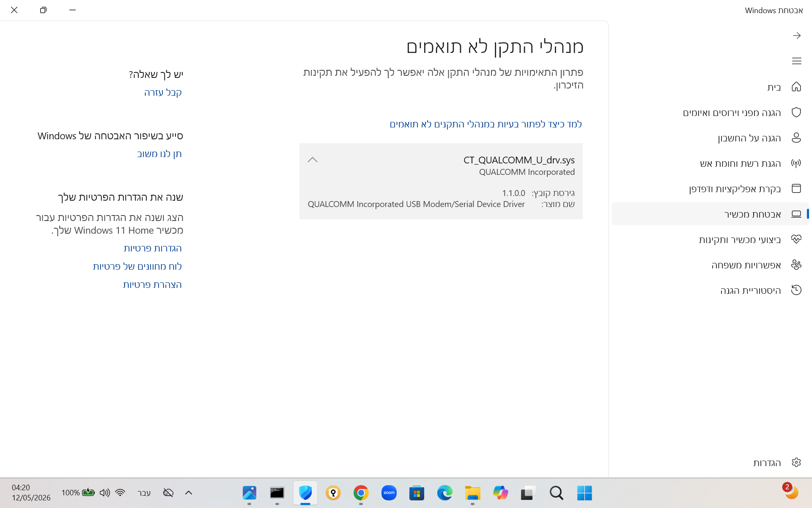Open account protection person icon

[x=796, y=138]
